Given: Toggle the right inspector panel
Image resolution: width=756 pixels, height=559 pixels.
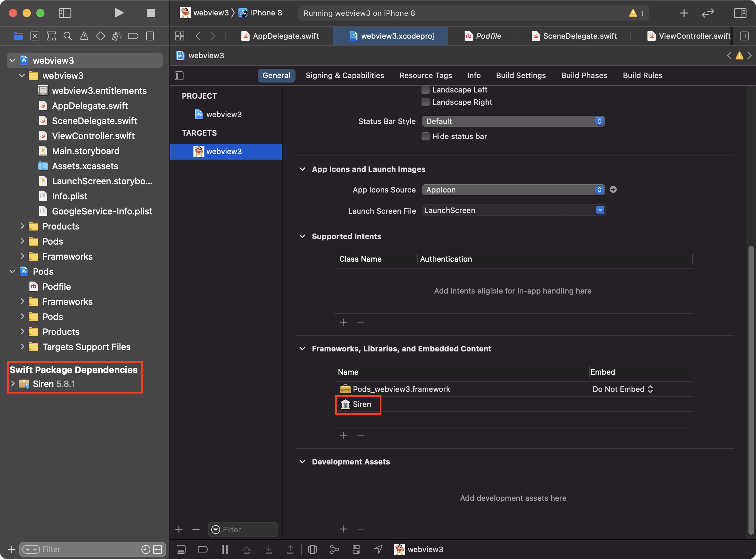Looking at the screenshot, I should tap(740, 13).
